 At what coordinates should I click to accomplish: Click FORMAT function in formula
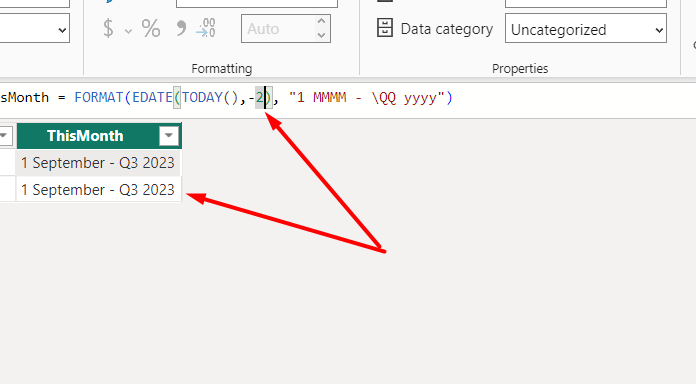pyautogui.click(x=99, y=97)
